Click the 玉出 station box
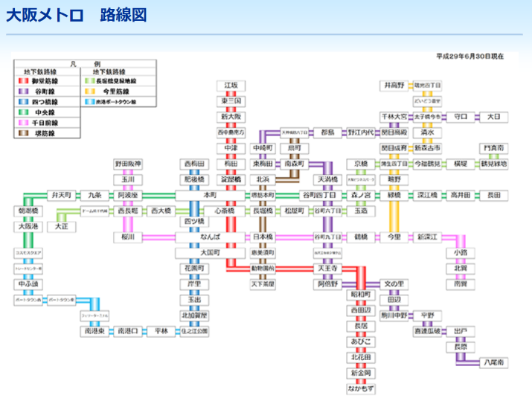This screenshot has height=407, width=532. [194, 300]
